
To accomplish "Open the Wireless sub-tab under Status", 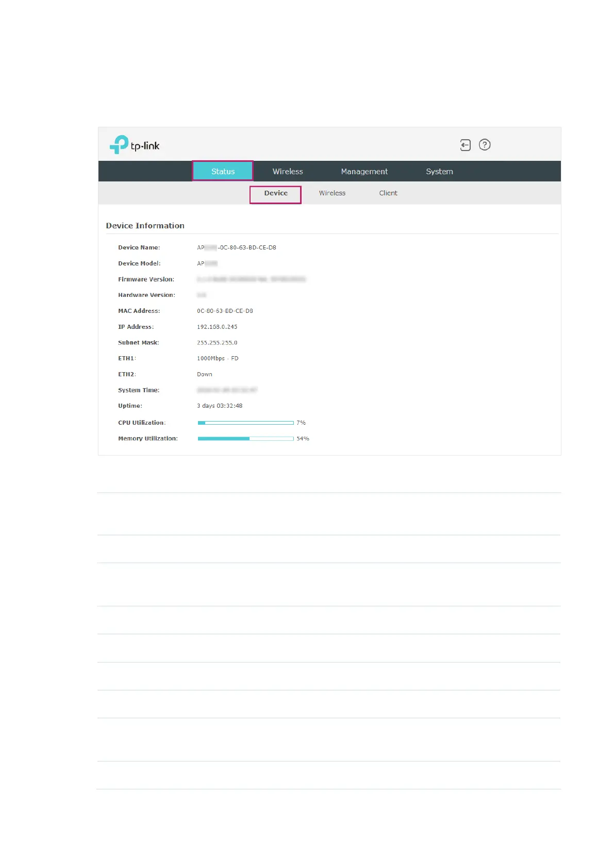I will coord(332,193).
